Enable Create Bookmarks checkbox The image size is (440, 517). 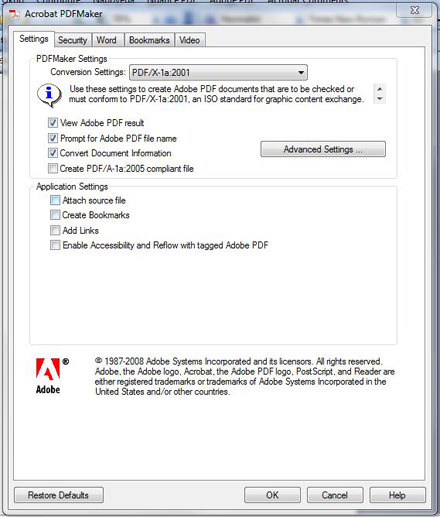(x=55, y=215)
